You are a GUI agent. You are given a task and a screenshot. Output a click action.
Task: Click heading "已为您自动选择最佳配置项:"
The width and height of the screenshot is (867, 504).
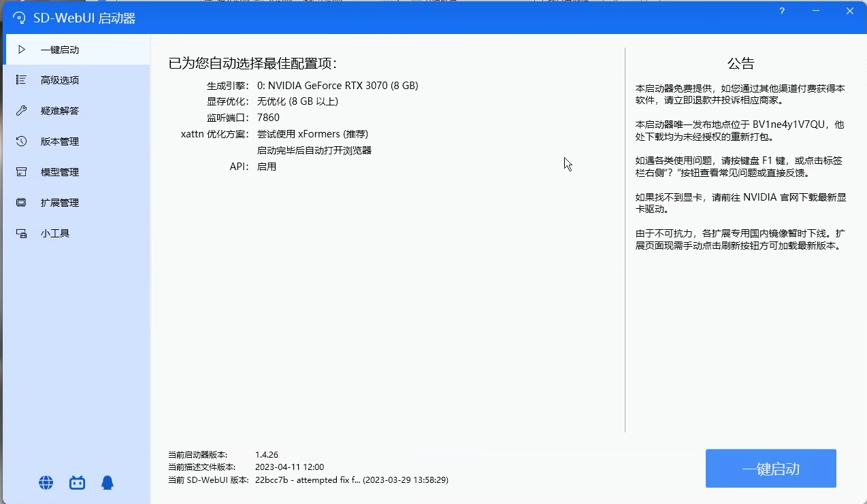[x=253, y=64]
